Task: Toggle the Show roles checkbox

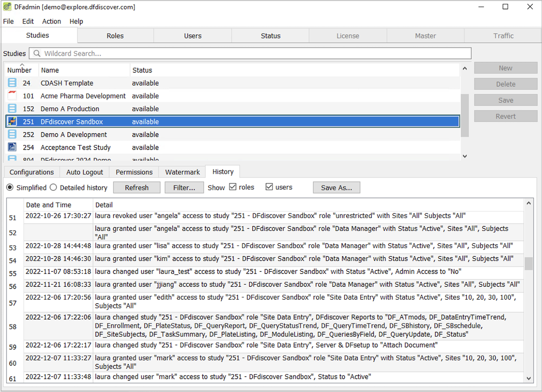Action: tap(233, 187)
